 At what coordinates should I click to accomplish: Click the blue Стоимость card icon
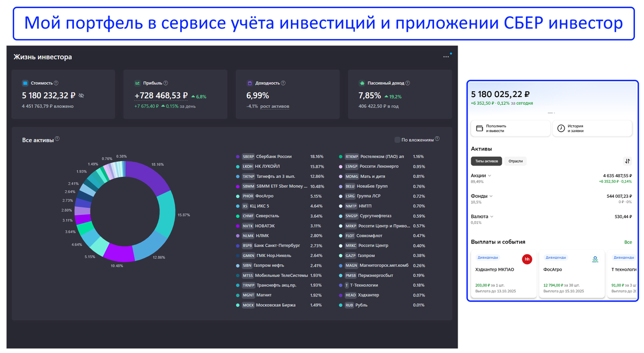25,83
